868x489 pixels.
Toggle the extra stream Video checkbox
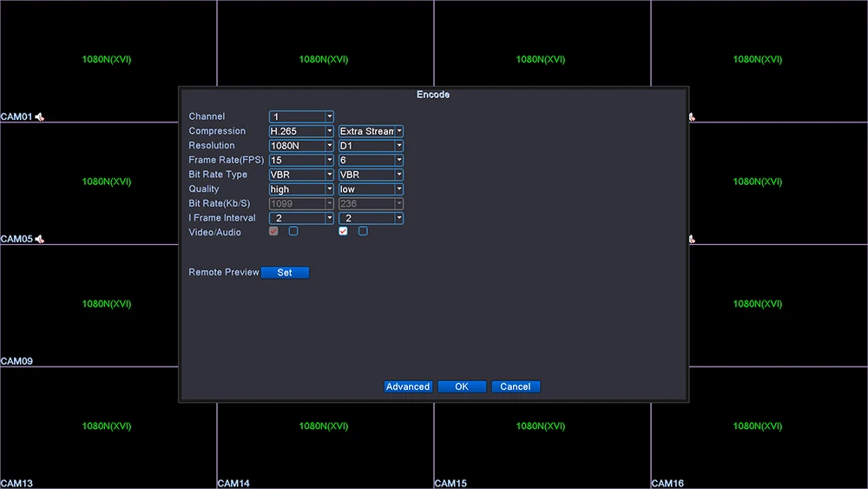[343, 231]
